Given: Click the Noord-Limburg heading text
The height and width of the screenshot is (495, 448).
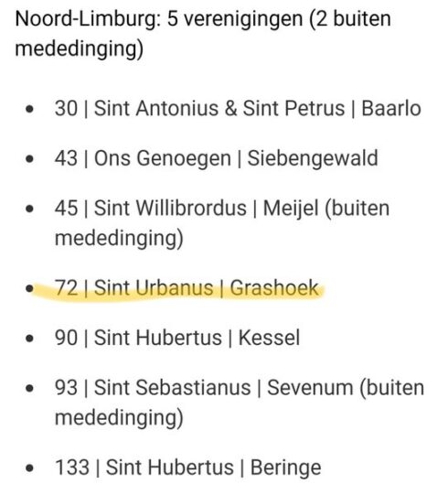Looking at the screenshot, I should coord(203,34).
